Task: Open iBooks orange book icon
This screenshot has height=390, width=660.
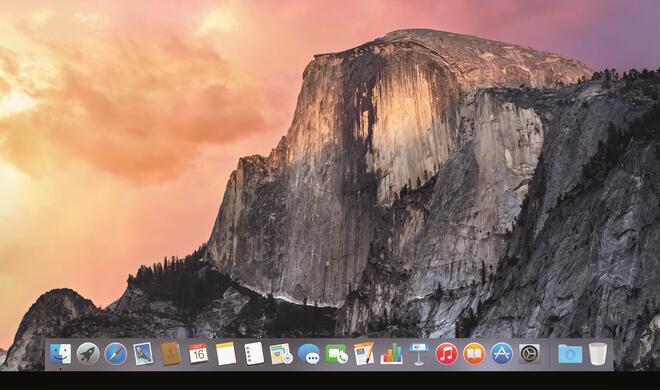Action: [474, 354]
